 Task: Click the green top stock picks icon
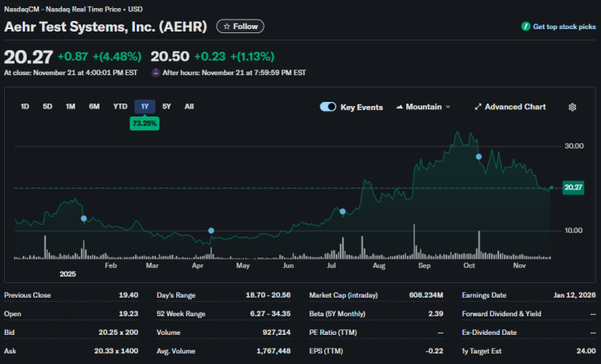coord(526,27)
